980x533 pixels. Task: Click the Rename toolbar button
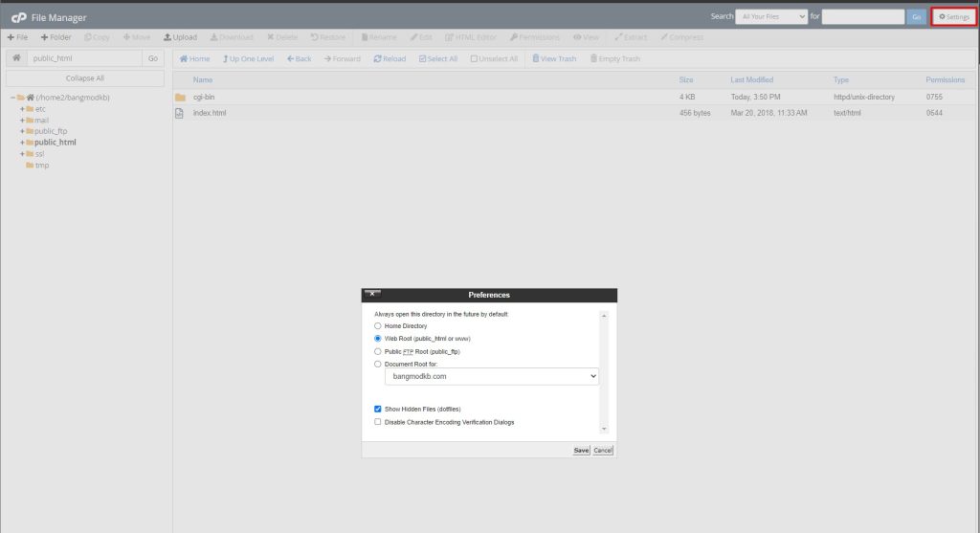(x=379, y=37)
